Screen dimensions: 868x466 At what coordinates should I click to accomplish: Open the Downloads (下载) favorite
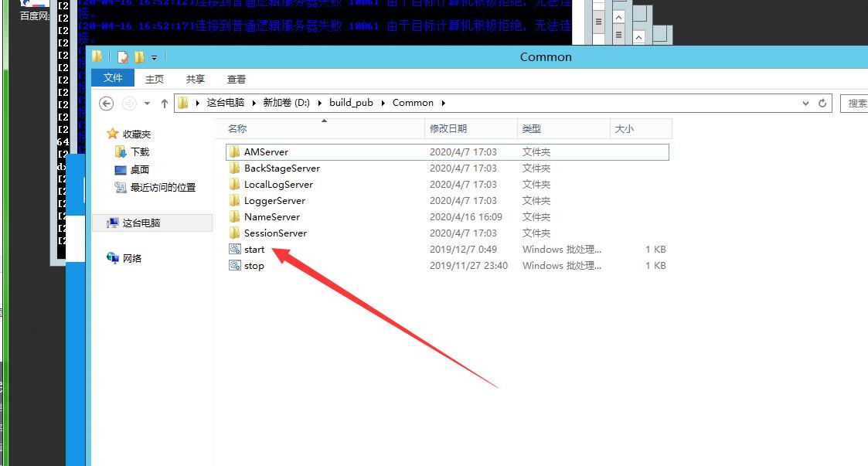(139, 152)
